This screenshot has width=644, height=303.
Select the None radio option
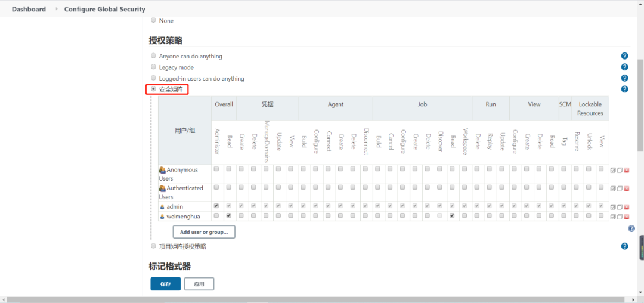pyautogui.click(x=154, y=20)
